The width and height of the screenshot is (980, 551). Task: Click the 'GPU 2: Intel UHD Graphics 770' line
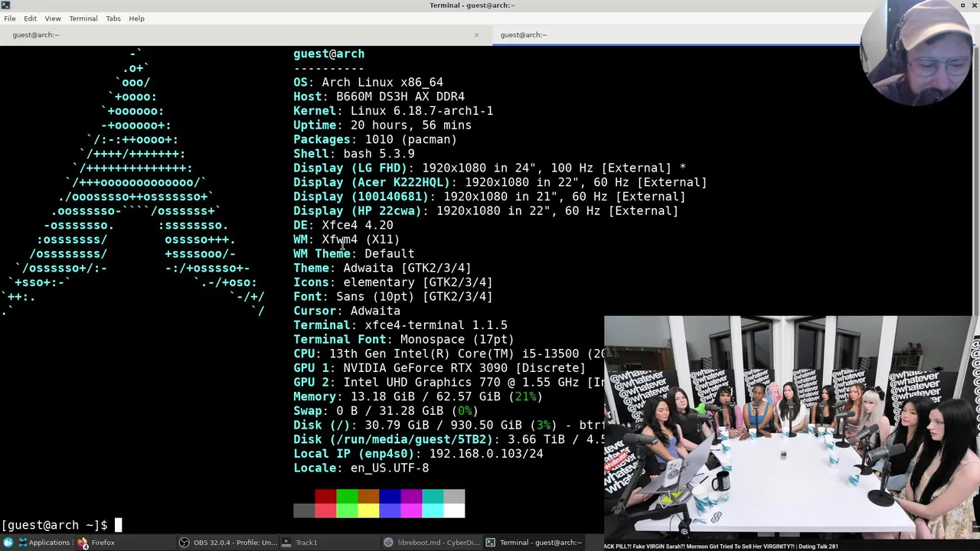449,382
